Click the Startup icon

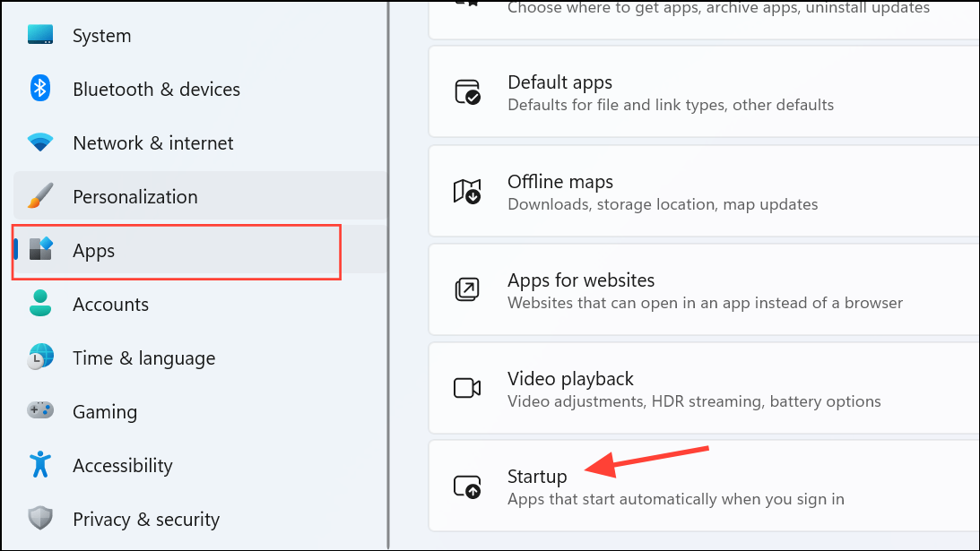pos(467,486)
